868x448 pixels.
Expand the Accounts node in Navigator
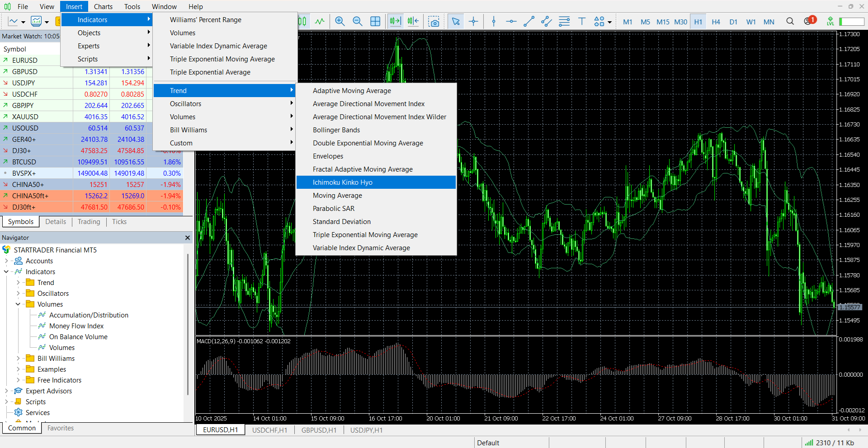pyautogui.click(x=6, y=261)
